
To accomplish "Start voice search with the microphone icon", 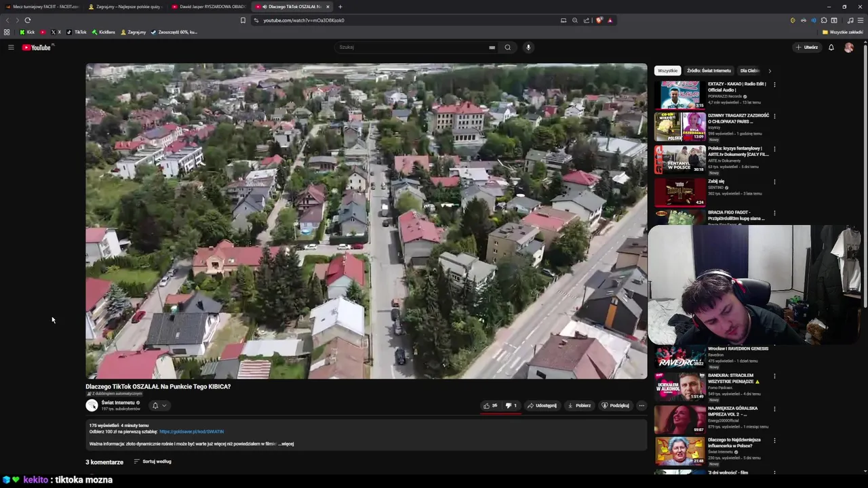I will [528, 47].
